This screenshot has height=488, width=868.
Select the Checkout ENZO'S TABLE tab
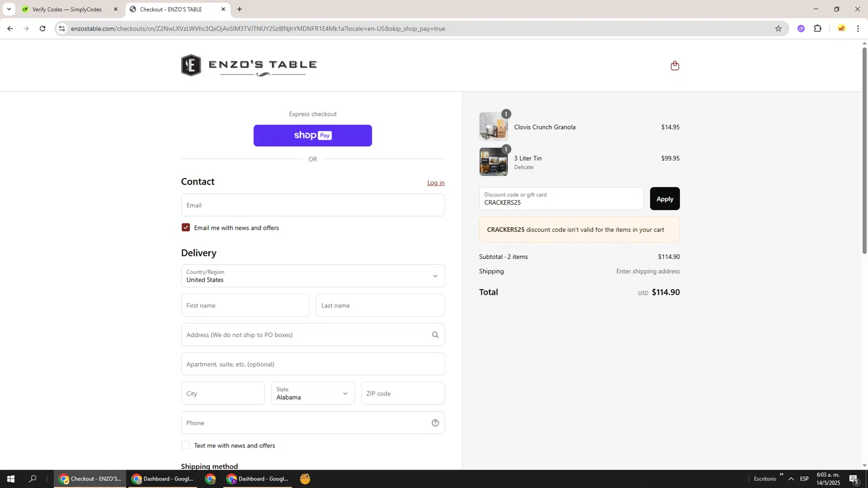pyautogui.click(x=177, y=9)
